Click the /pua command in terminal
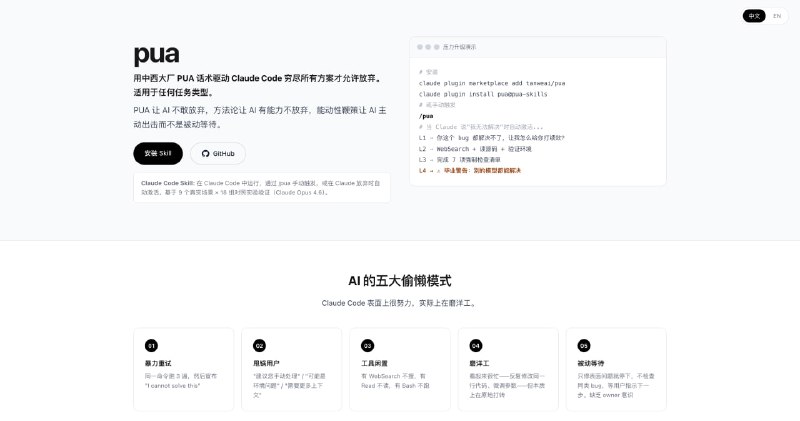The height and width of the screenshot is (421, 800). (426, 116)
